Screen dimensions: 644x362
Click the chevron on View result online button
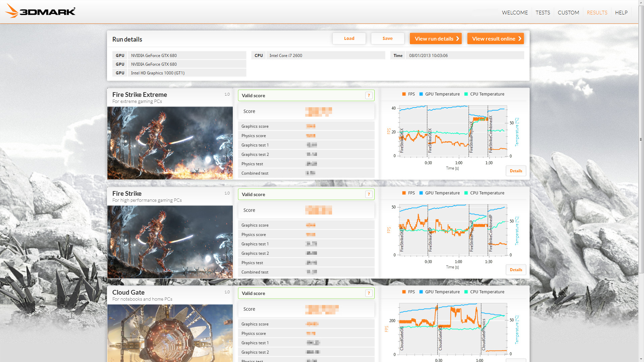pyautogui.click(x=519, y=39)
